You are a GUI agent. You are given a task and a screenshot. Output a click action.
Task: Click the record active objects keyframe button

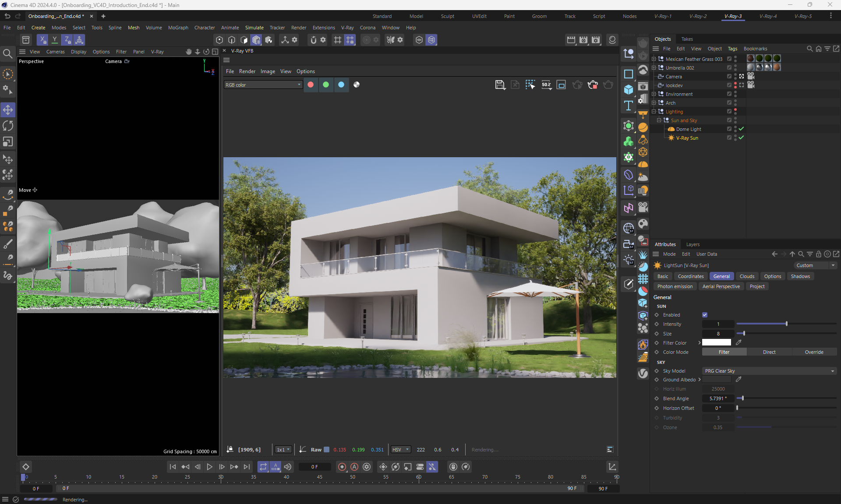click(x=342, y=467)
